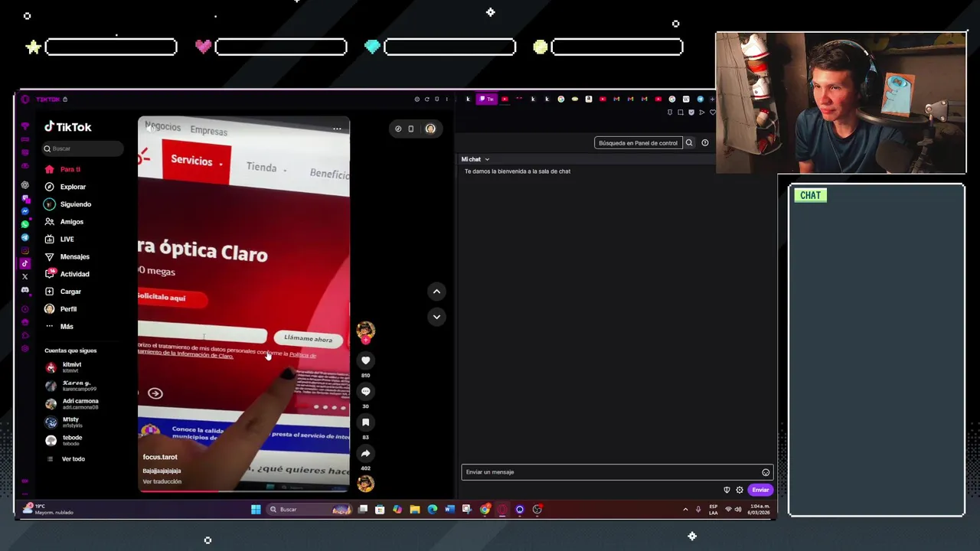Open help icon beside search
980x551 pixels.
(x=705, y=143)
